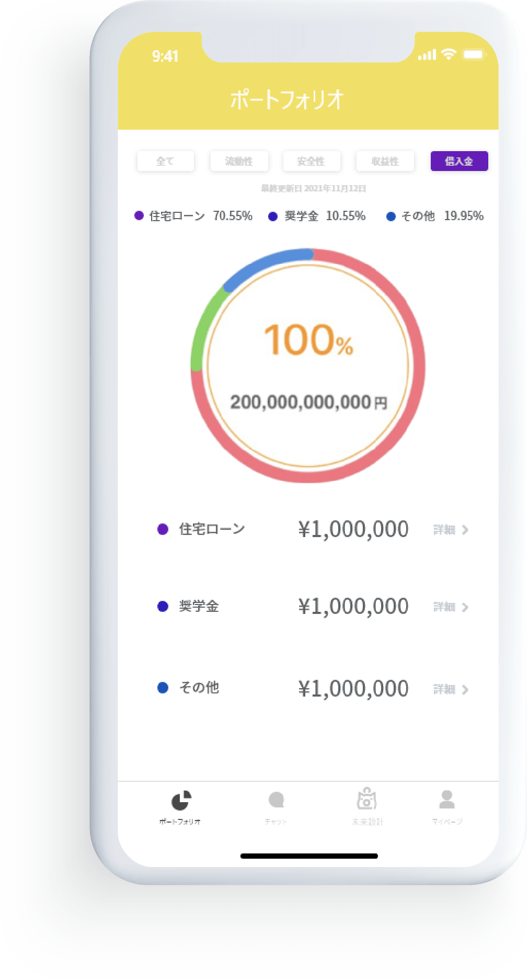Open the マイページ person icon
The height and width of the screenshot is (980, 528).
point(447,800)
